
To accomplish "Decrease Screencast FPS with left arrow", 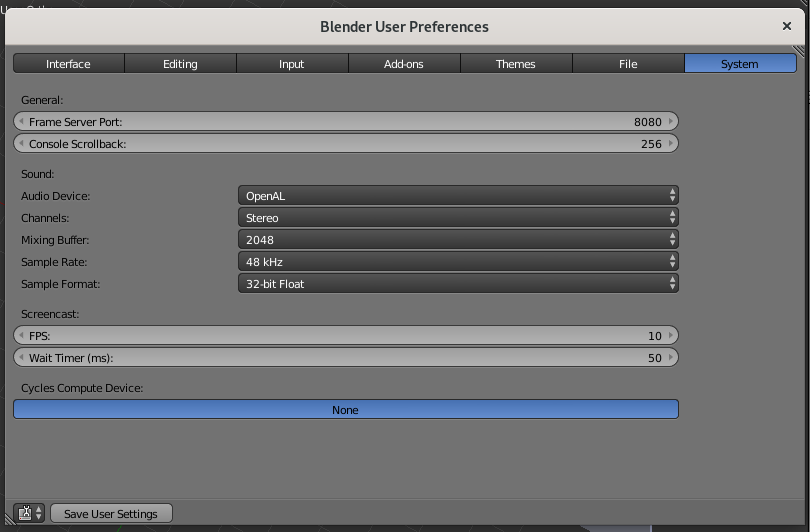I will pyautogui.click(x=21, y=335).
